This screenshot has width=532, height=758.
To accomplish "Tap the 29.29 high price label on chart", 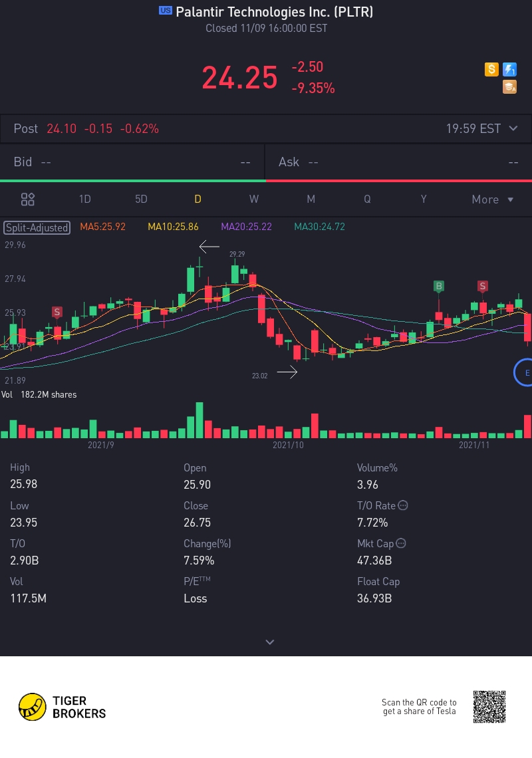I will pyautogui.click(x=237, y=254).
